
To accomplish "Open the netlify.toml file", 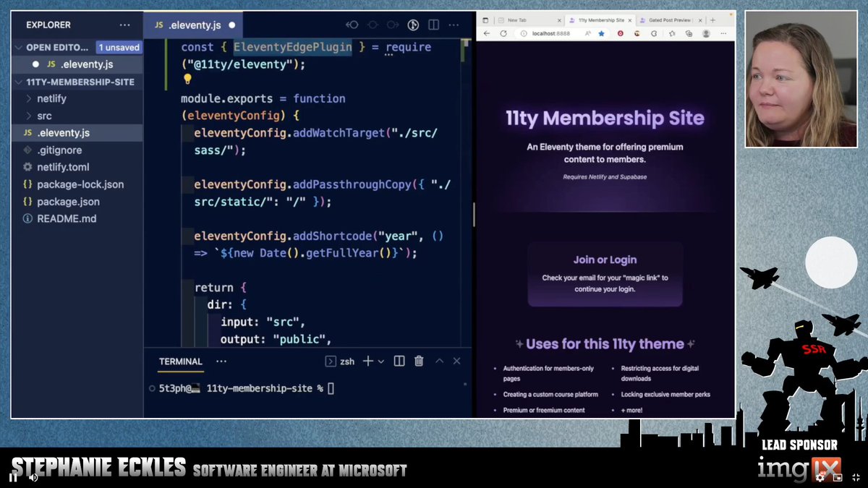I will (x=77, y=167).
